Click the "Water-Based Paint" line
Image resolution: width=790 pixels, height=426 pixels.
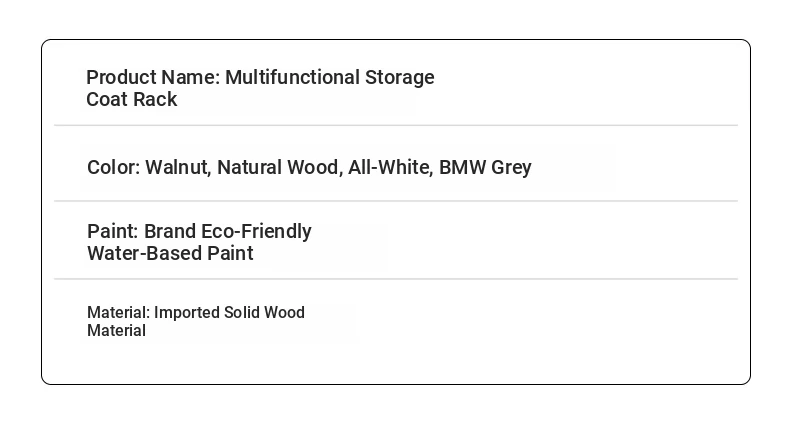tap(170, 253)
